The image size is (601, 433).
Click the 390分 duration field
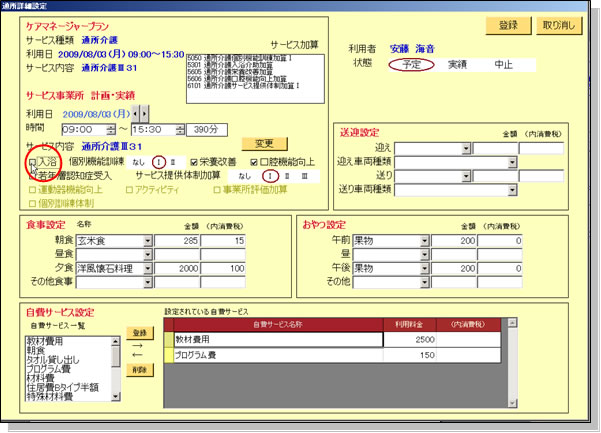(x=207, y=130)
